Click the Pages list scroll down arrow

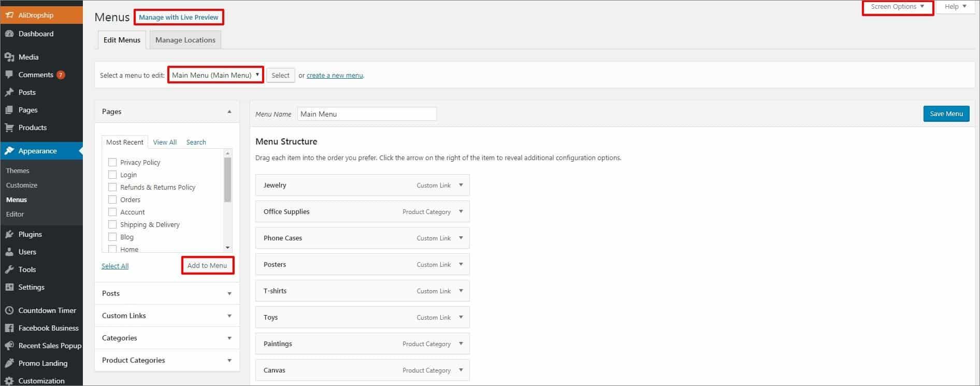tap(227, 248)
